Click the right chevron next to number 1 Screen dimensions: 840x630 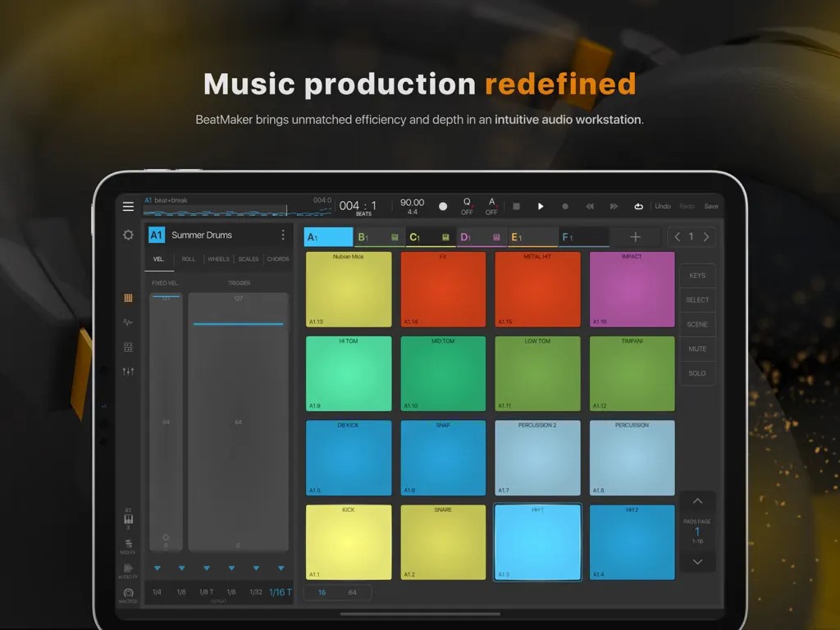tap(705, 237)
